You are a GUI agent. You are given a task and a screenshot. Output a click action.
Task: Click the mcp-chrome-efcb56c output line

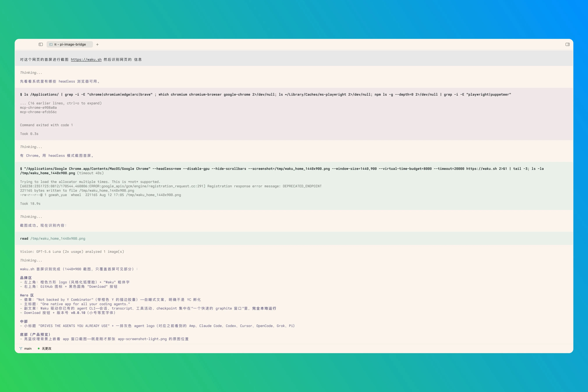pyautogui.click(x=38, y=112)
